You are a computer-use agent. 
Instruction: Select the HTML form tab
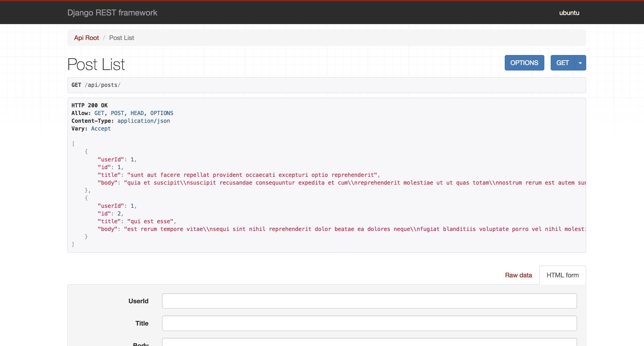point(563,275)
